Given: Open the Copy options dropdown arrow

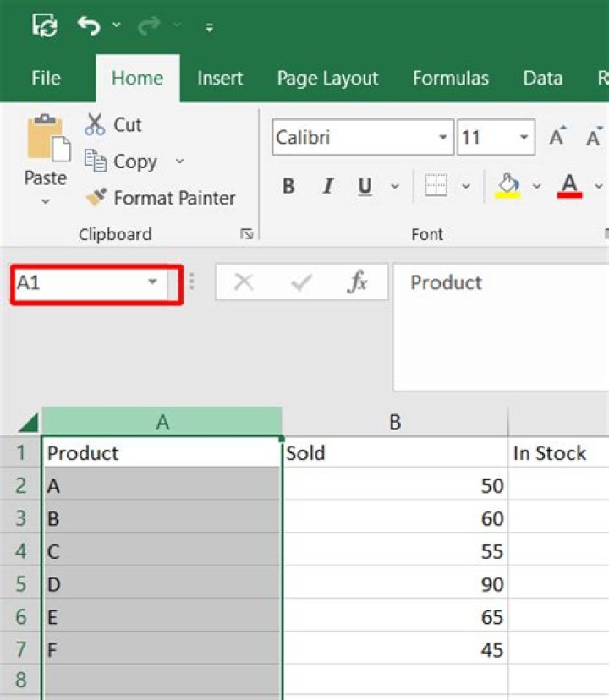Looking at the screenshot, I should (x=179, y=161).
